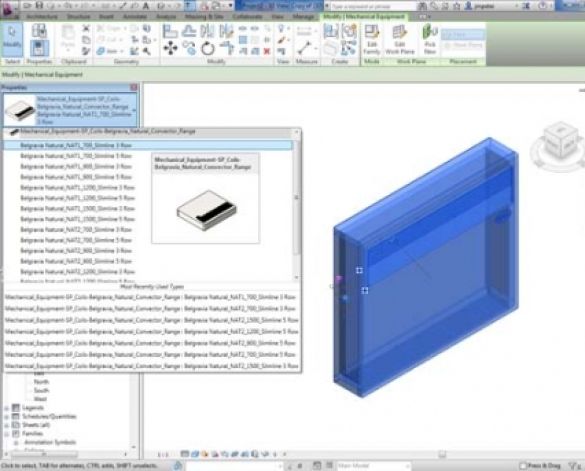585x471 pixels.
Task: Click the Rotate tool icon
Action: pos(207,49)
